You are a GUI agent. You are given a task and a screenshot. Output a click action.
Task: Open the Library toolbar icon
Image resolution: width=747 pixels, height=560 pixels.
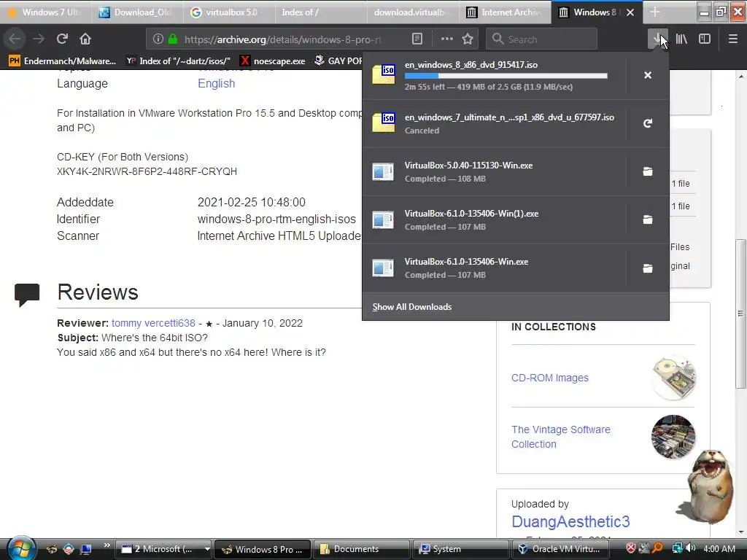coord(682,39)
